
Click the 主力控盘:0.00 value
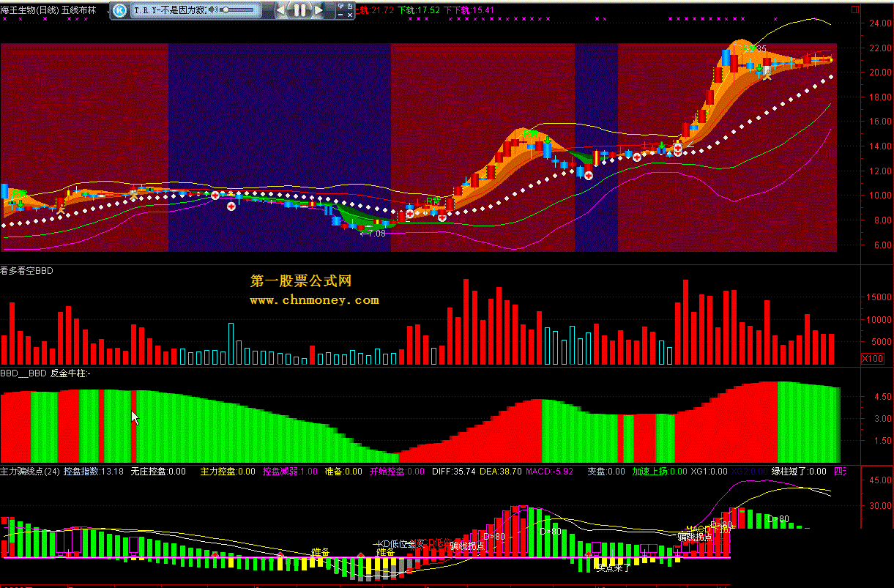click(x=228, y=472)
